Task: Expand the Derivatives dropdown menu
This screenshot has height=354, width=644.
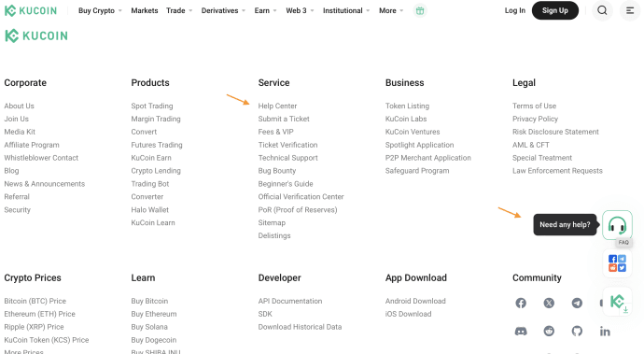Action: (223, 10)
